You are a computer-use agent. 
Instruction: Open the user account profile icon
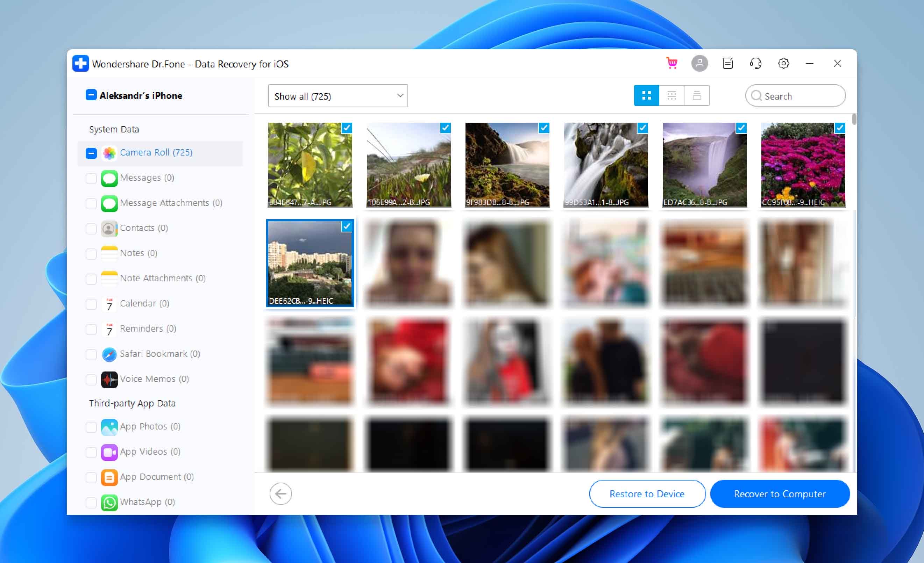click(699, 63)
